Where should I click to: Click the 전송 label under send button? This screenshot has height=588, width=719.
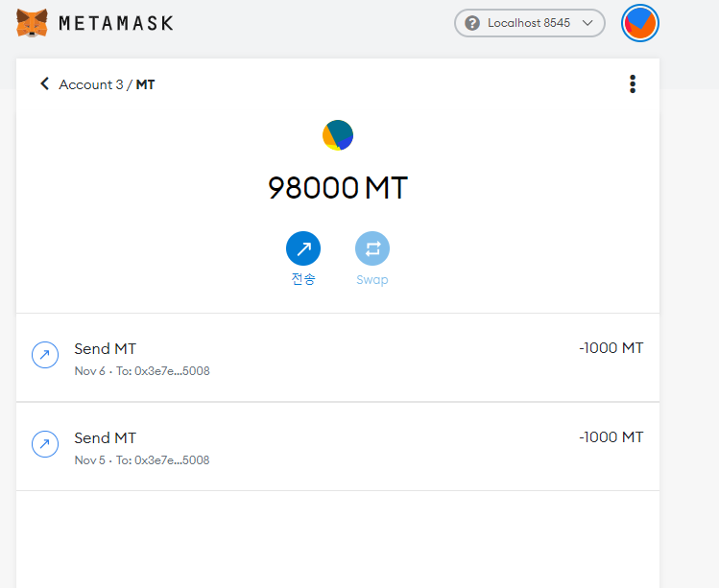pos(303,279)
